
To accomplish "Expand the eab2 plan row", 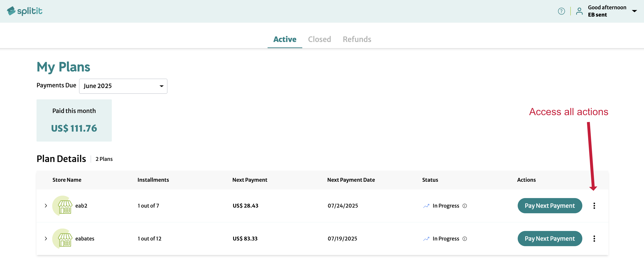I will pos(46,206).
